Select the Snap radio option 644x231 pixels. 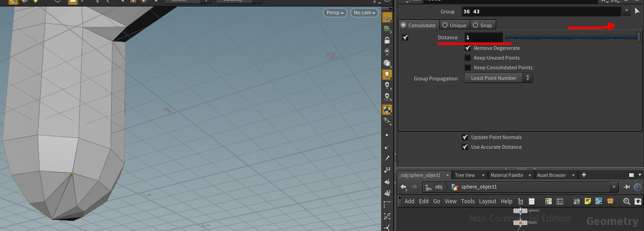[475, 25]
